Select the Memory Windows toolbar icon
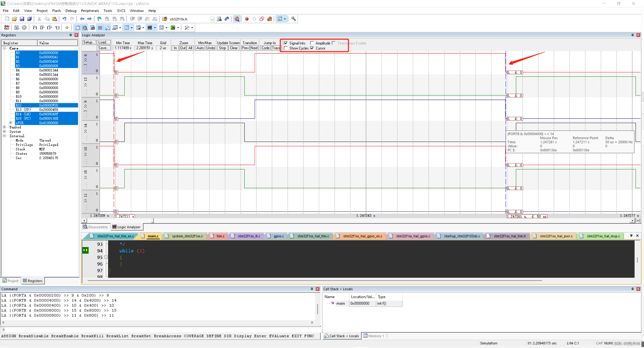The image size is (644, 348). 127,28
